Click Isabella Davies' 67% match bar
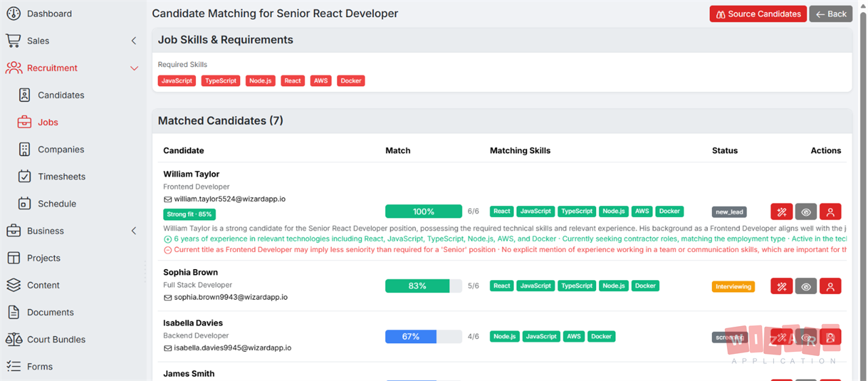 pyautogui.click(x=424, y=336)
